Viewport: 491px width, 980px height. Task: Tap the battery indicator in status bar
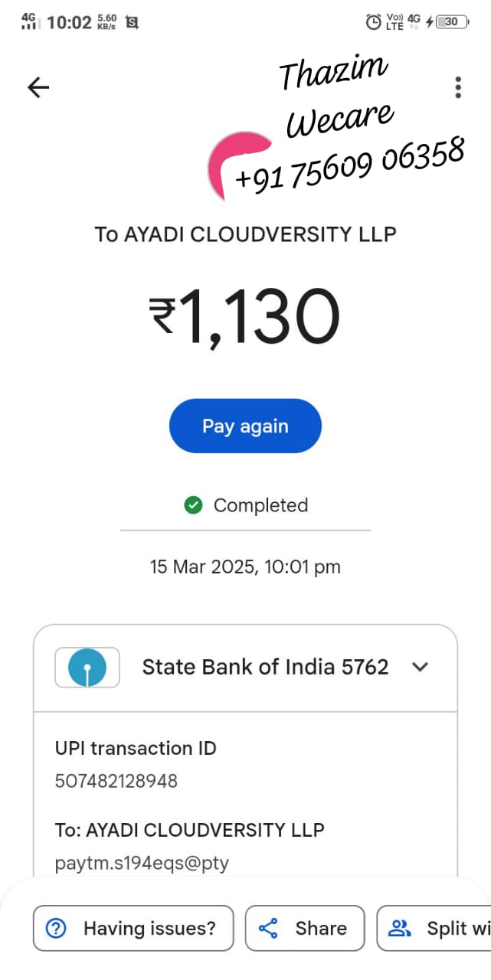[452, 22]
